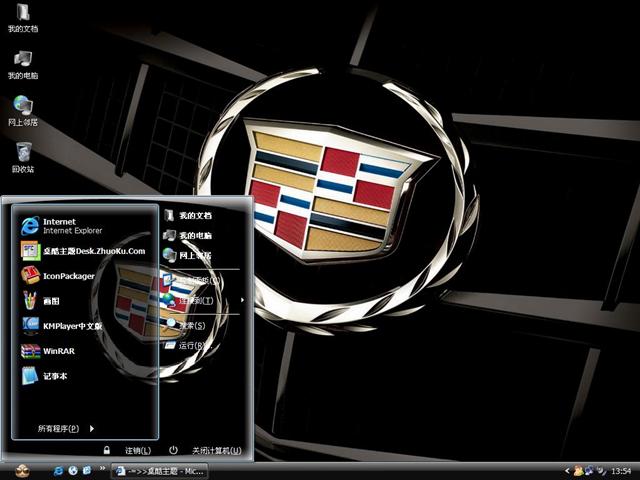Open WinRAR from the start menu
Screen dimensions: 640x480
click(48, 351)
